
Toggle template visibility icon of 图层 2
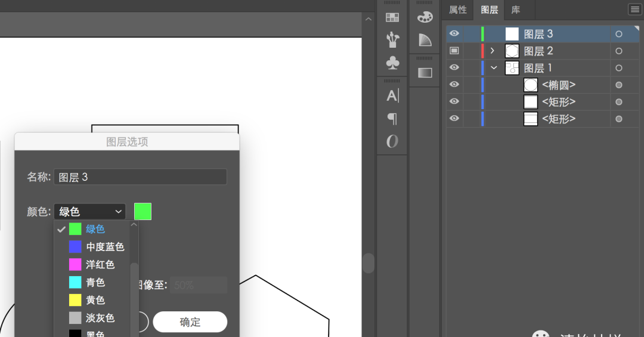454,51
